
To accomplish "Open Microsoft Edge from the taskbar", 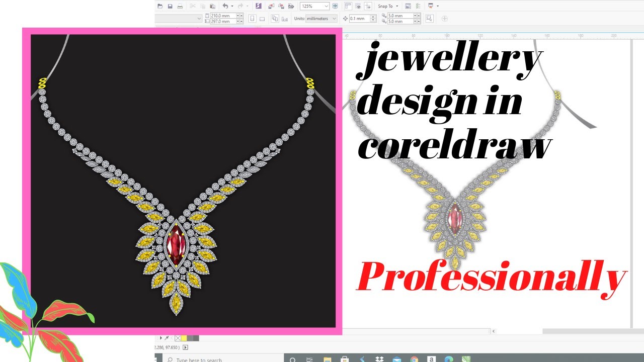I will (x=449, y=359).
